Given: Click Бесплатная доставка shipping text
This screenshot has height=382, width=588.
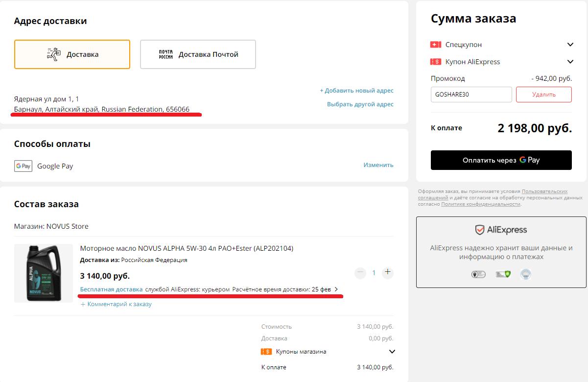Looking at the screenshot, I should 111,289.
